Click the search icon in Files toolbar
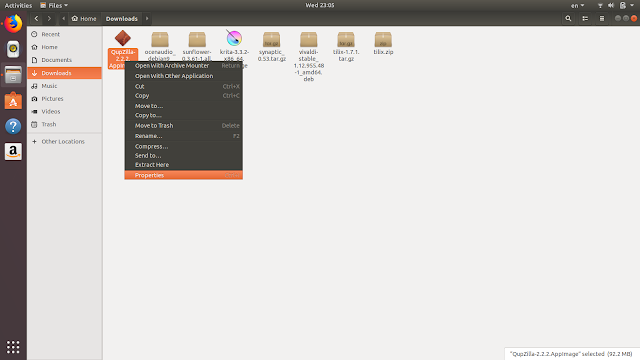Screen dimensions: 640x360 (x=568, y=18)
